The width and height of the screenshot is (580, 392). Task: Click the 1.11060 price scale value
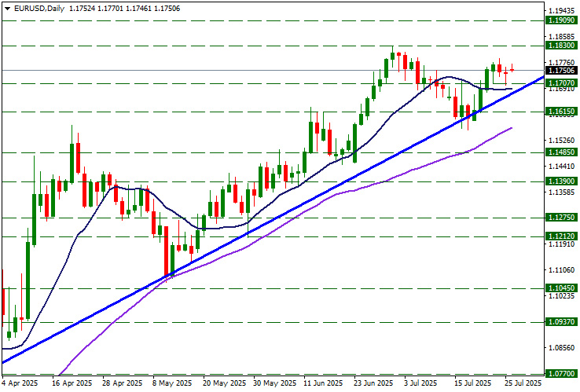(561, 270)
